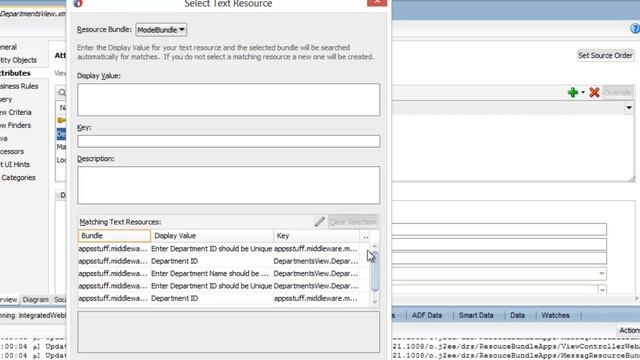640x360 pixels.
Task: Select Entity Objects in the left navigation
Action: [18, 60]
